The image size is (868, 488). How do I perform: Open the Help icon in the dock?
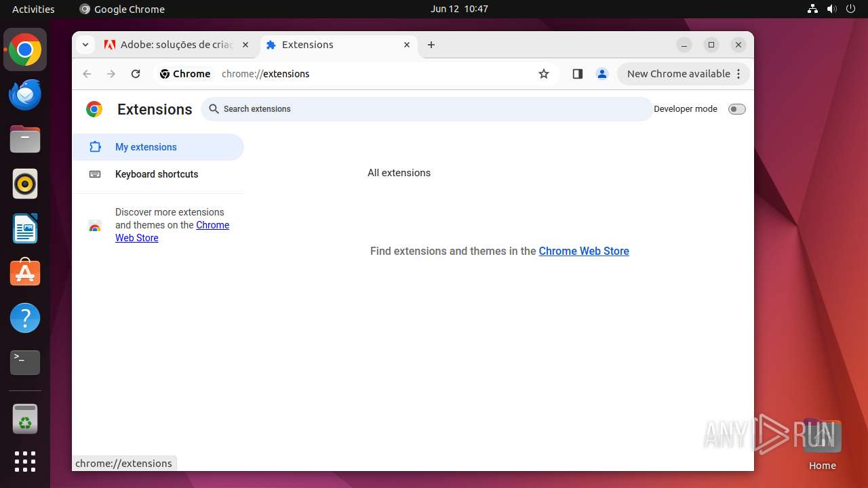[x=25, y=318]
